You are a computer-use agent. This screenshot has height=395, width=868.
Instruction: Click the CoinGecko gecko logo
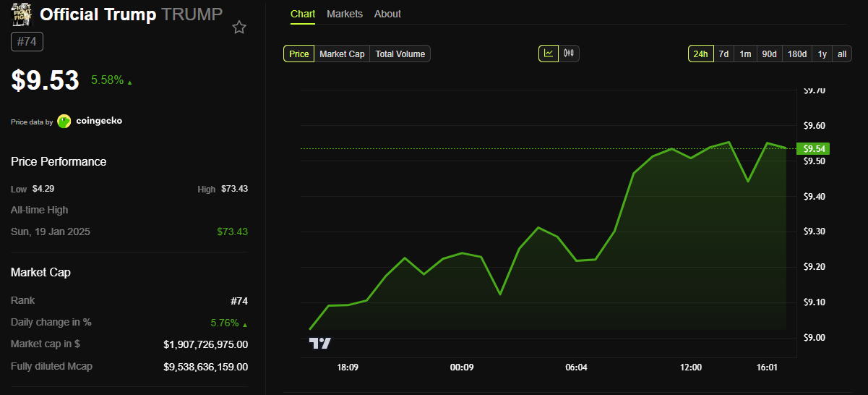64,121
